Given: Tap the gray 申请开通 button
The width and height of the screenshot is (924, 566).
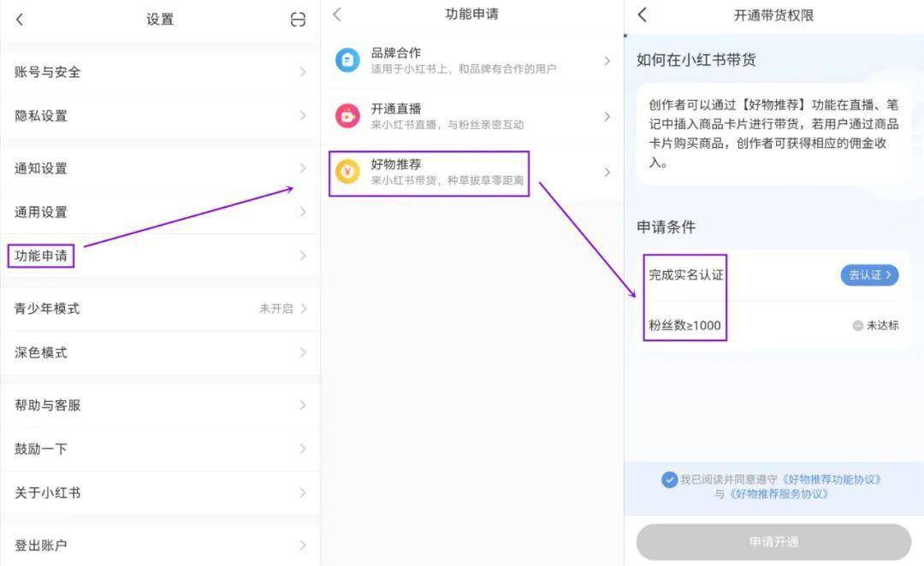Looking at the screenshot, I should [773, 542].
